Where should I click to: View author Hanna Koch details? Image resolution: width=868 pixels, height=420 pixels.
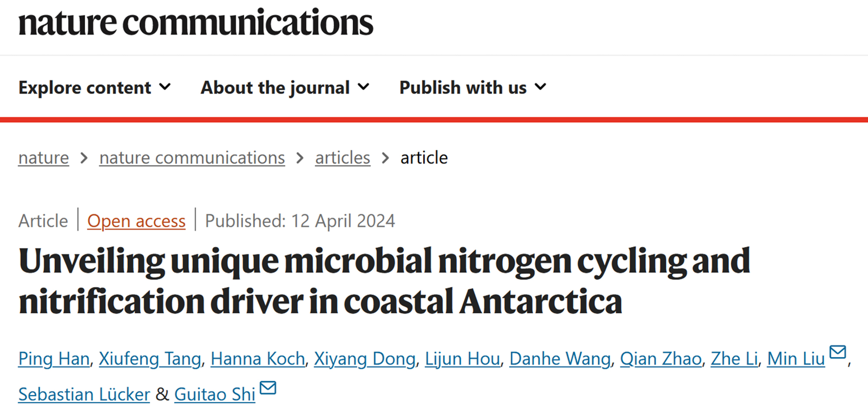[258, 359]
